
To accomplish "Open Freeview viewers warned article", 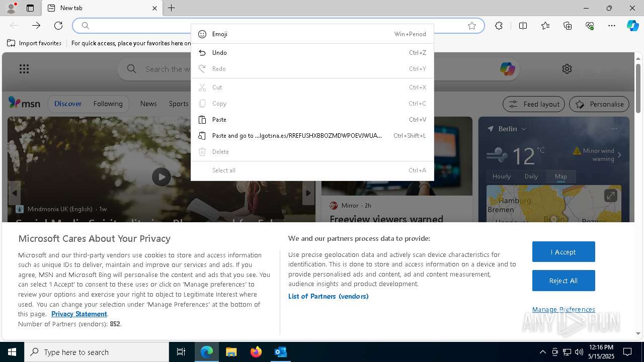I will (386, 219).
